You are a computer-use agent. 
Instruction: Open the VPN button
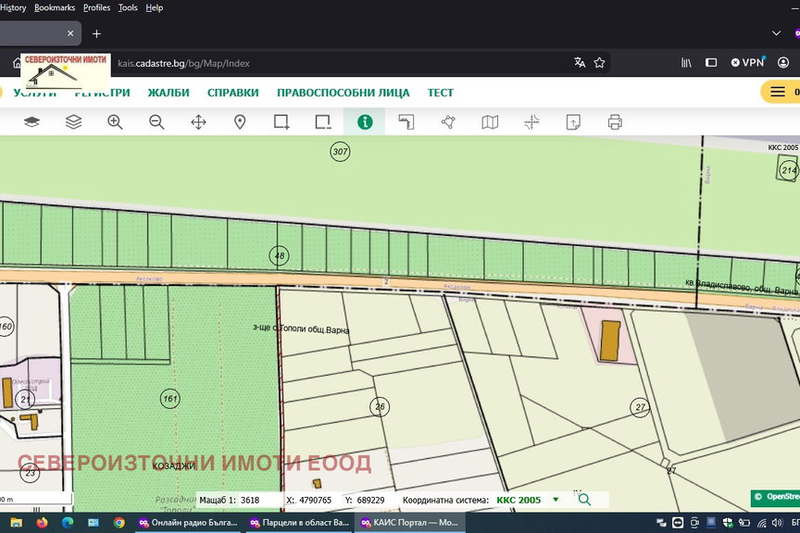click(x=747, y=62)
